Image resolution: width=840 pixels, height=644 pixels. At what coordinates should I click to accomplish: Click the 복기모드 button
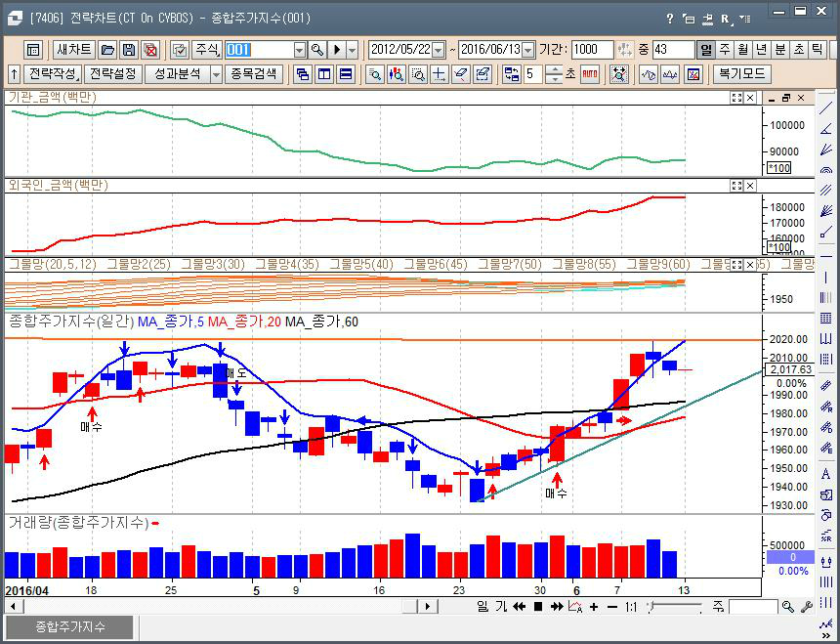click(x=742, y=74)
